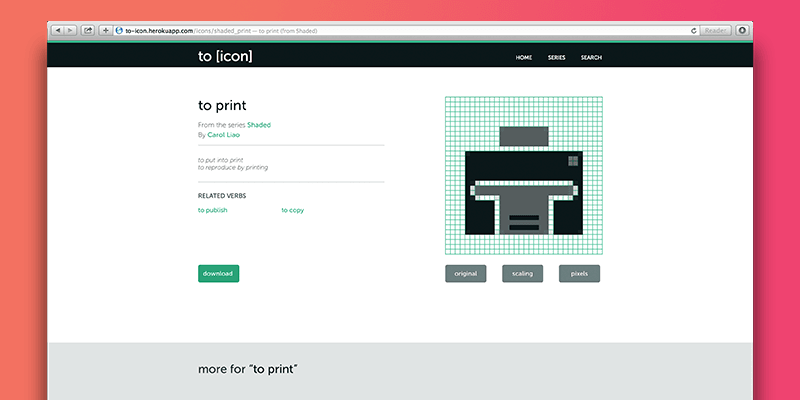The image size is (800, 400).
Task: Open the SEARCH navigation item
Action: click(591, 58)
